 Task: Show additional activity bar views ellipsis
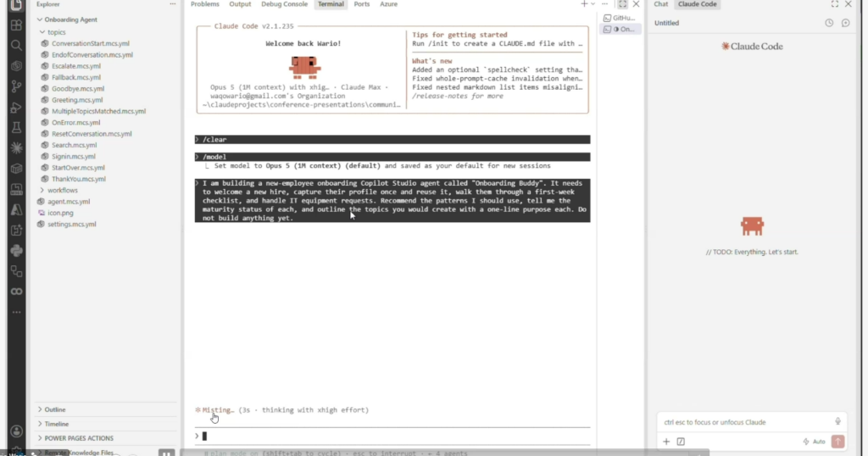pos(17,312)
